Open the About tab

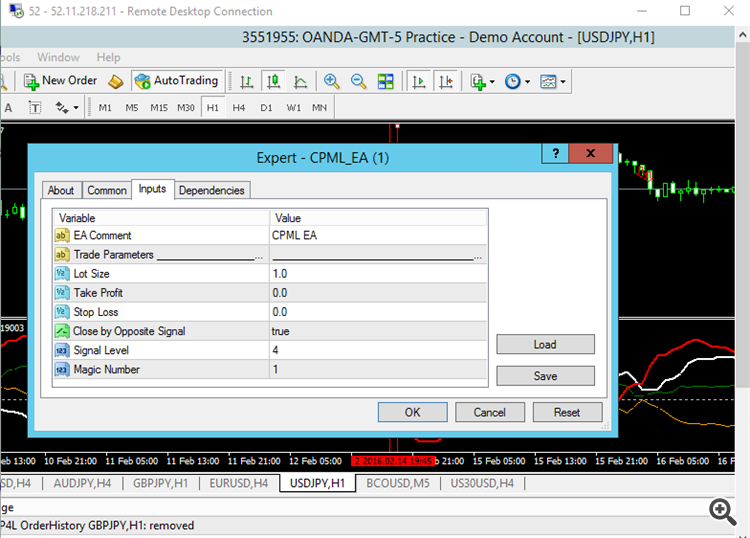(61, 190)
